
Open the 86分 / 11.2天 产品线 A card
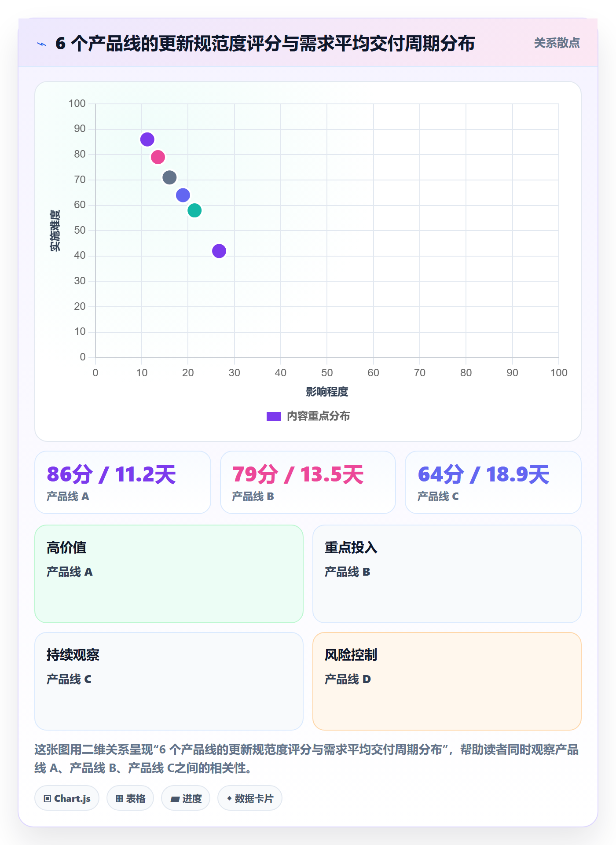[x=123, y=482]
